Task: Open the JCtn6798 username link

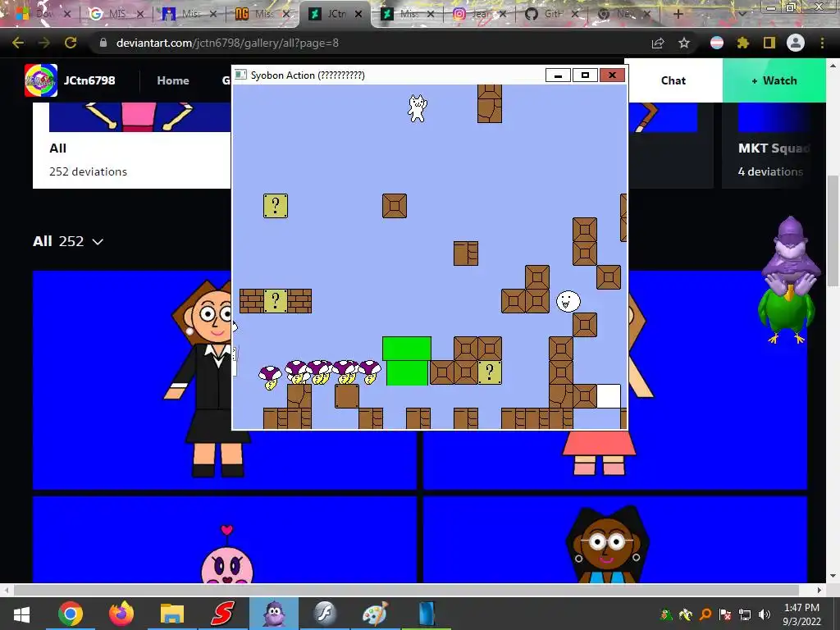Action: click(89, 80)
